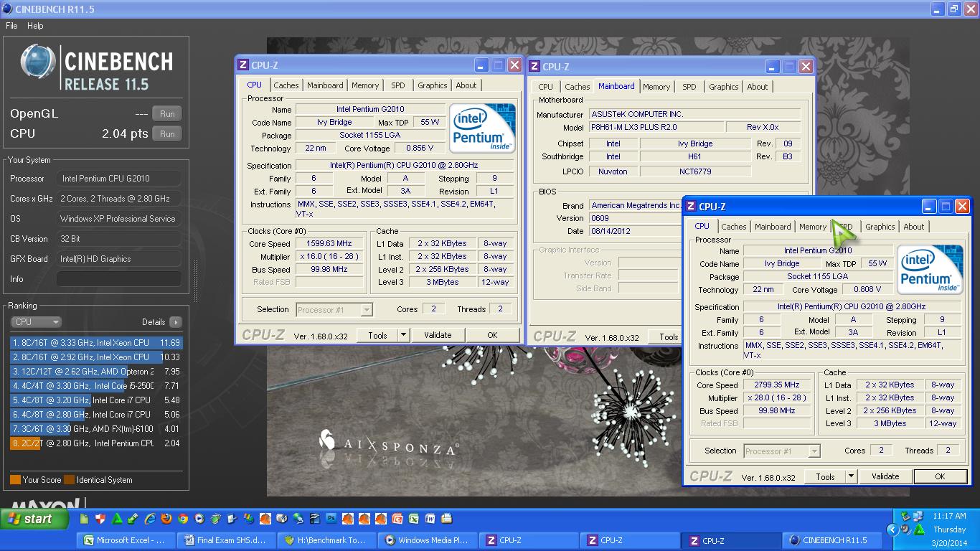
Task: Click the Info field in Your System
Action: tap(119, 279)
